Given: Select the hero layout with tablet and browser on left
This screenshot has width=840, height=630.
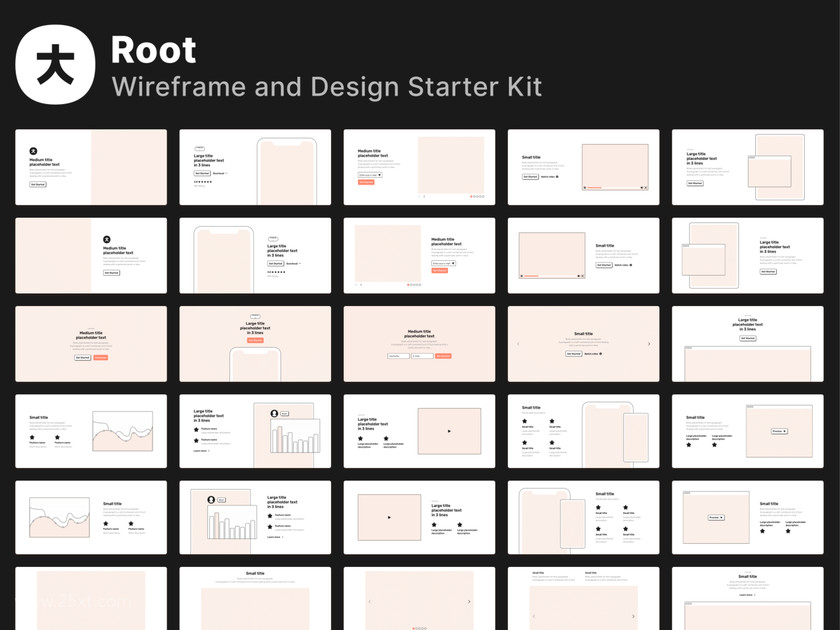Looking at the screenshot, I should [x=748, y=256].
